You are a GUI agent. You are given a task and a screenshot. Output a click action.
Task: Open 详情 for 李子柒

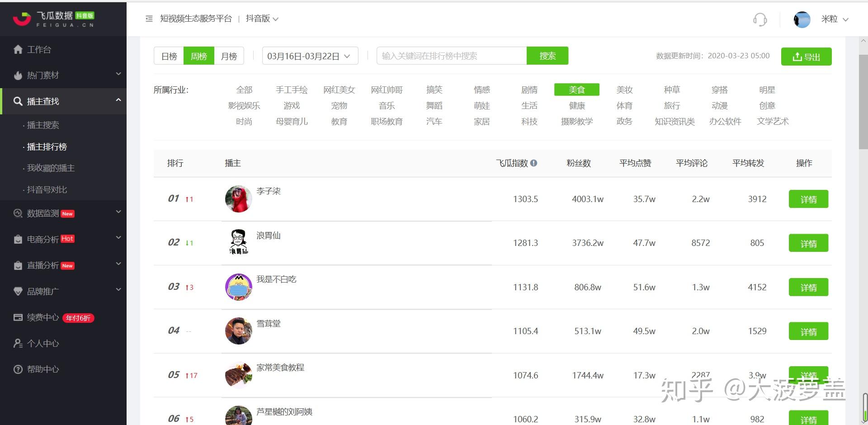click(808, 199)
